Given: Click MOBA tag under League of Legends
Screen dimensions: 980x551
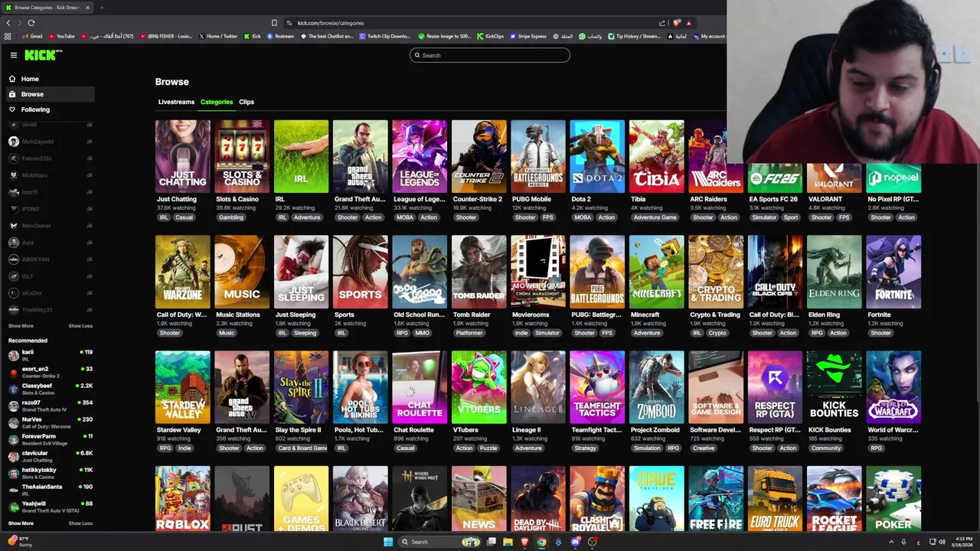Looking at the screenshot, I should click(x=405, y=217).
